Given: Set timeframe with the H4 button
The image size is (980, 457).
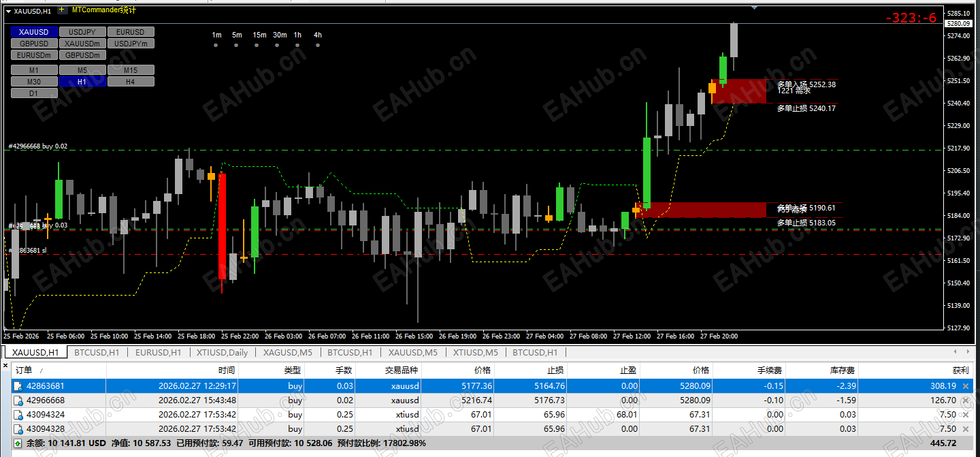Looking at the screenshot, I should (x=131, y=82).
